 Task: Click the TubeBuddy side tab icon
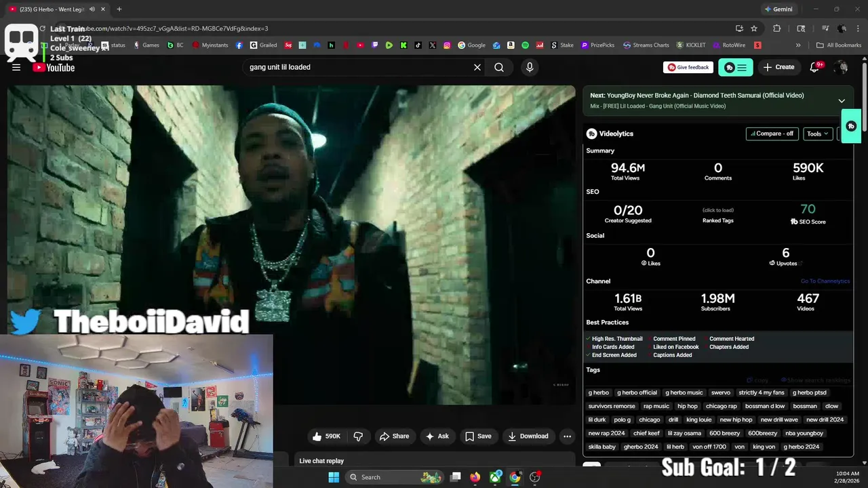pos(852,126)
